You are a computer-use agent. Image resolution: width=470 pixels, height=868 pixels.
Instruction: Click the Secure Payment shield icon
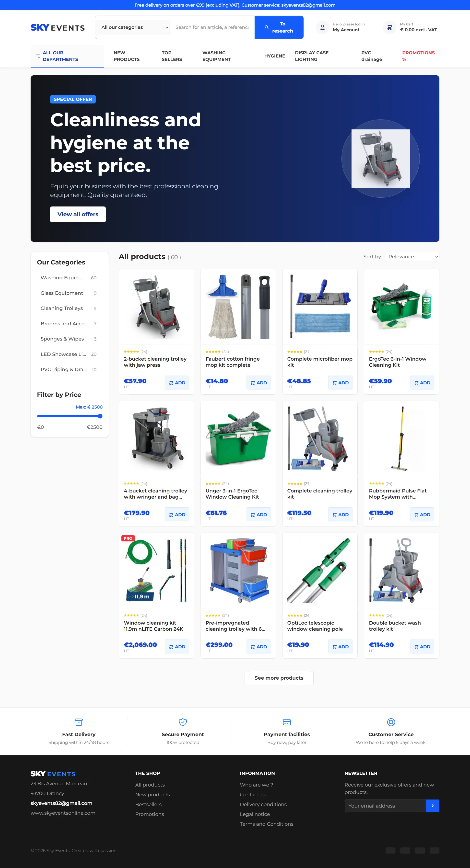tap(182, 722)
